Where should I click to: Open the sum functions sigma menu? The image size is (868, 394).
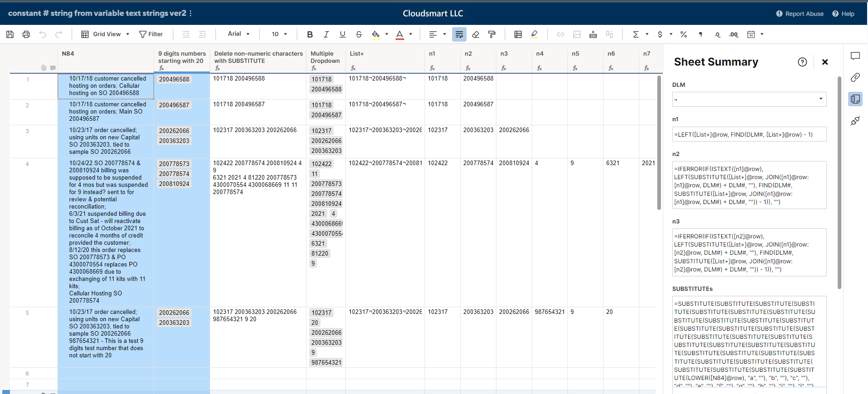point(640,34)
